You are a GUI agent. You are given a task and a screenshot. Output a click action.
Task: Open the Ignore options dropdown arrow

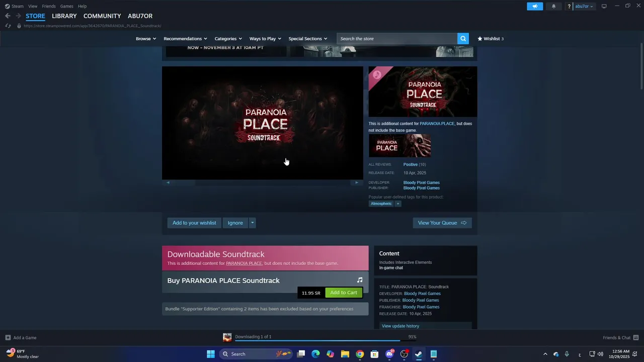(252, 223)
